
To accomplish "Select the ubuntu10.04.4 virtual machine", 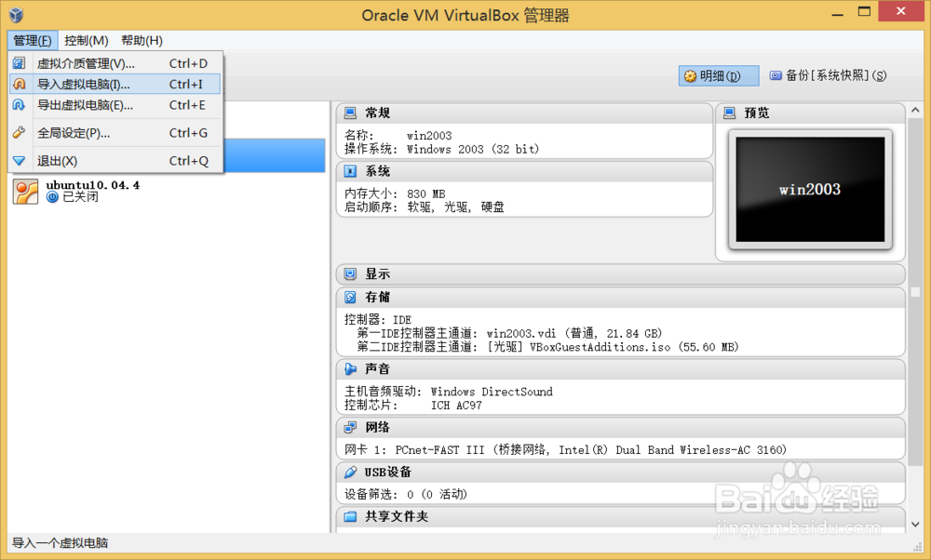I will click(x=167, y=191).
